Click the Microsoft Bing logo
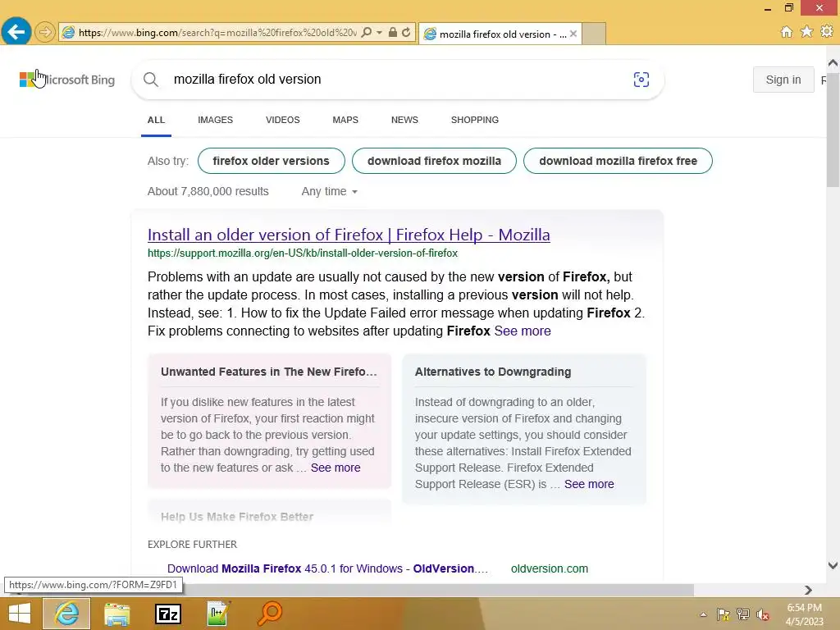This screenshot has height=630, width=840. coord(67,80)
